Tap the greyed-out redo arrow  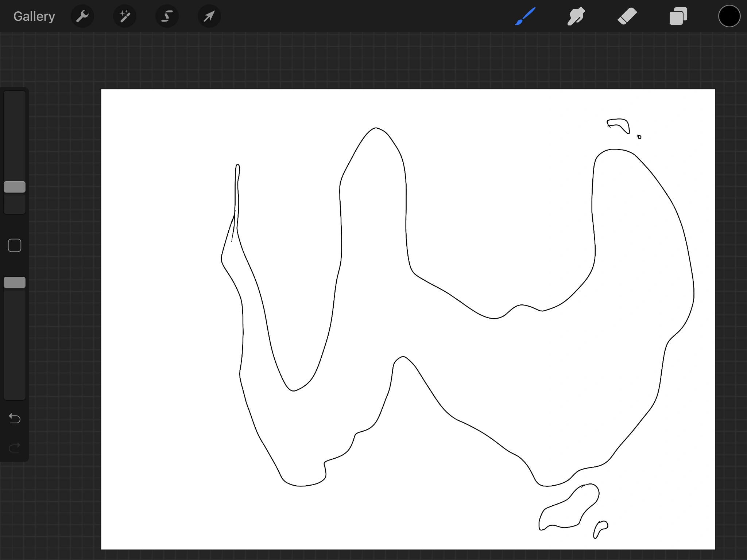tap(15, 447)
